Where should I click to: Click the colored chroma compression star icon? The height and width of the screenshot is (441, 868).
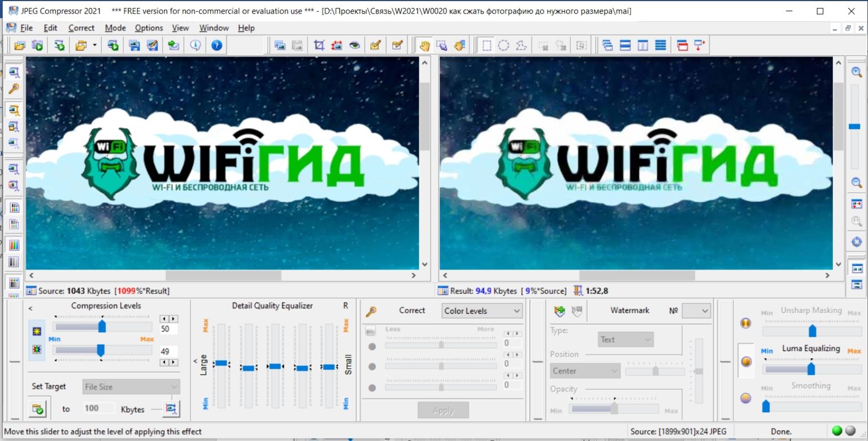(37, 350)
